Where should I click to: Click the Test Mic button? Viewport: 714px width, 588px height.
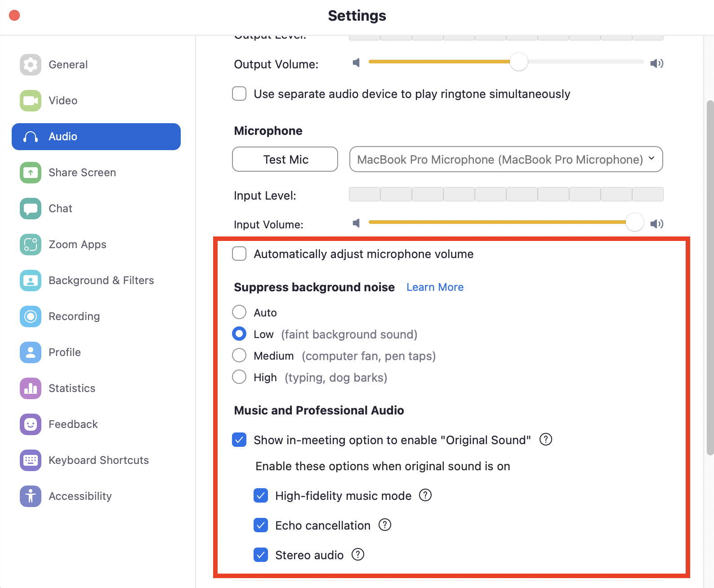(x=285, y=159)
